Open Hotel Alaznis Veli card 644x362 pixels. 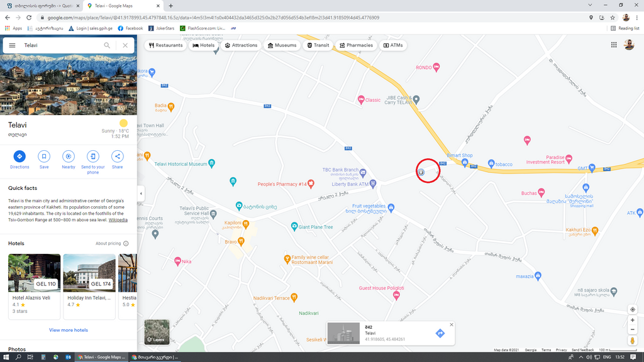[x=34, y=287]
